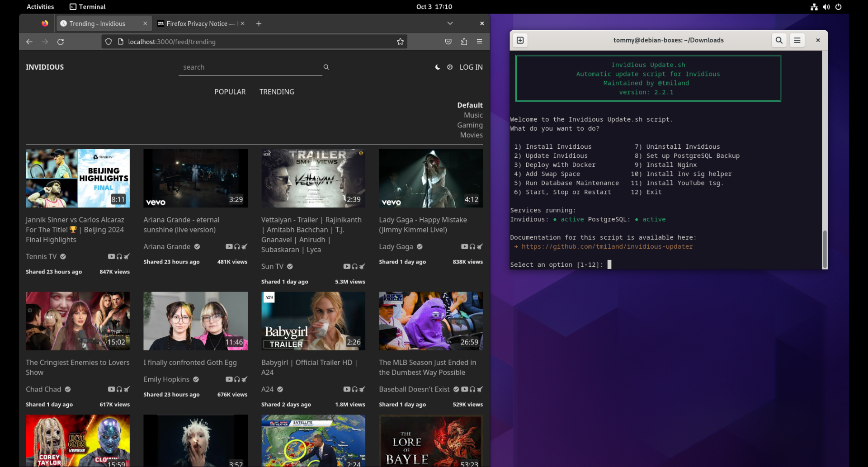868x467 pixels.
Task: Select the Movies trending category
Action: point(472,135)
